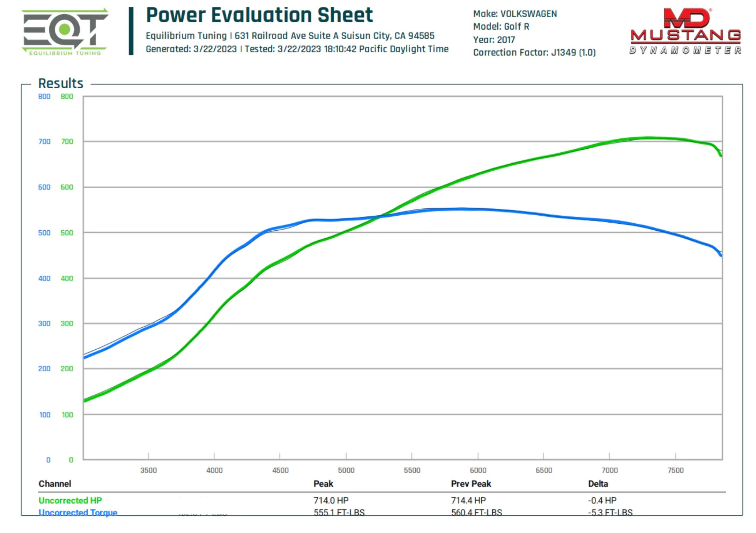
Task: Click the Equilibrium Tuning address line
Action: click(x=289, y=36)
